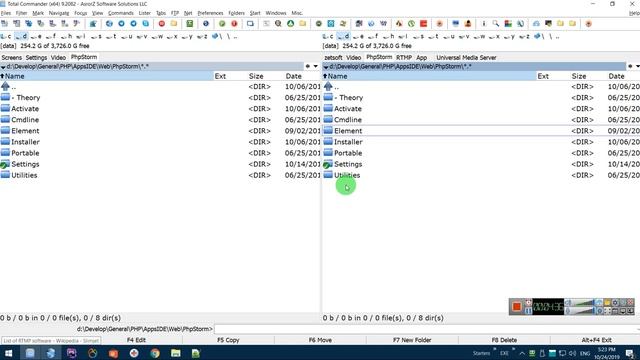Open left path bar dropdown arrow at start
640x360 pixels.
coord(3,67)
